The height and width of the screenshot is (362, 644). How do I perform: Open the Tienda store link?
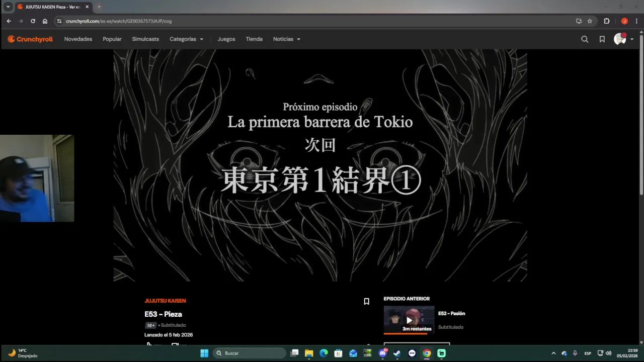254,39
